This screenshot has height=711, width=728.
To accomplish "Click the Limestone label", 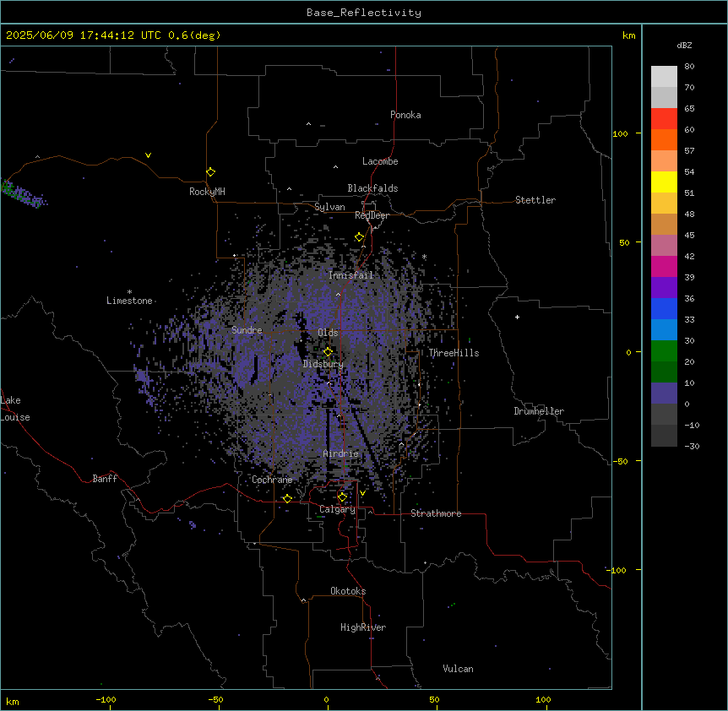I will click(129, 301).
